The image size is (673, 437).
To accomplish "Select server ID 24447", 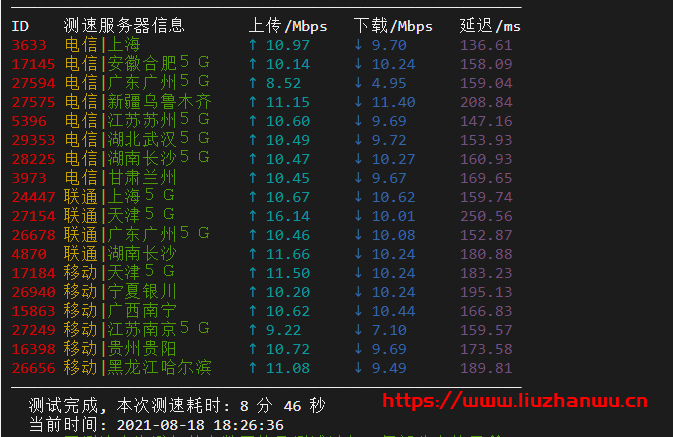I will coord(34,196).
